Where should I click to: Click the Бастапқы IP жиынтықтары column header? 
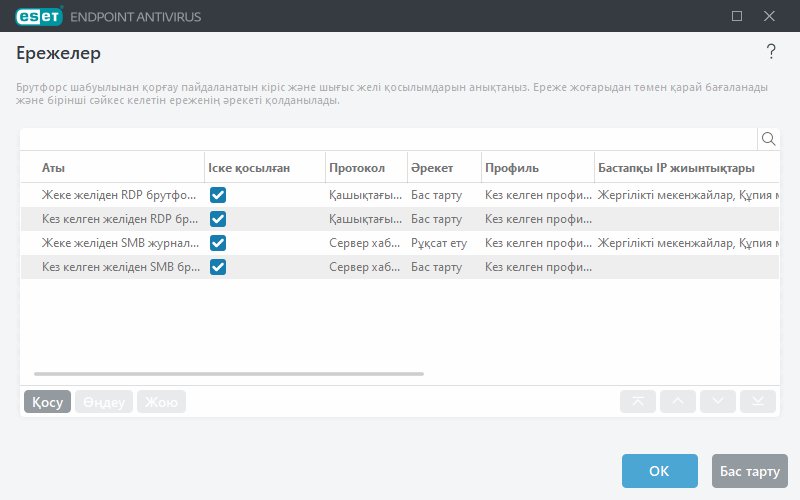pos(676,167)
